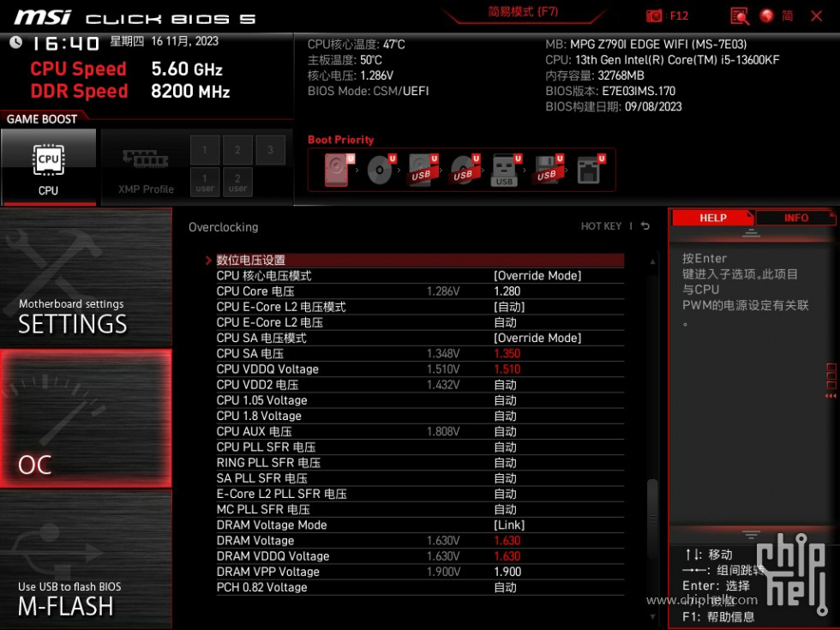Edit the DRAM VPP Voltage value 1.900

tap(507, 572)
